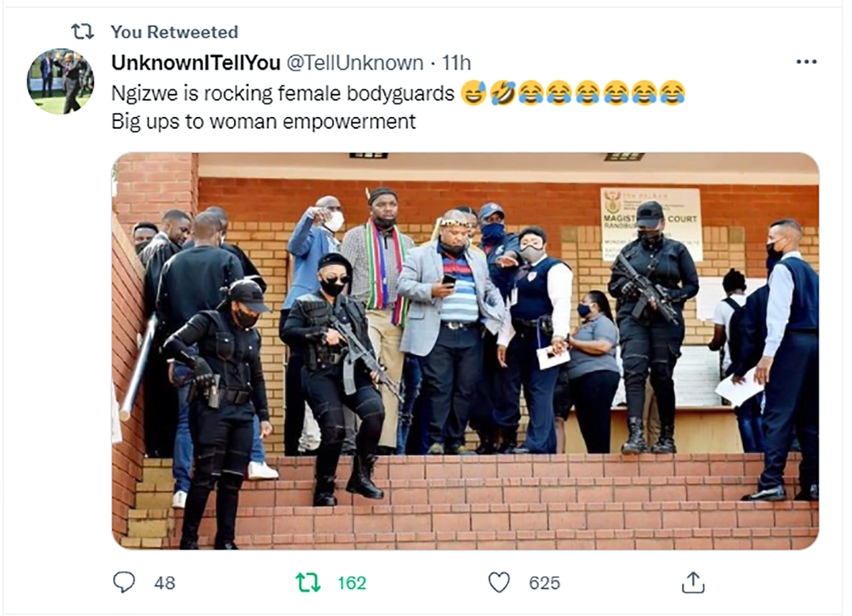Click the You Retweeted label
The image size is (852, 616).
[174, 31]
